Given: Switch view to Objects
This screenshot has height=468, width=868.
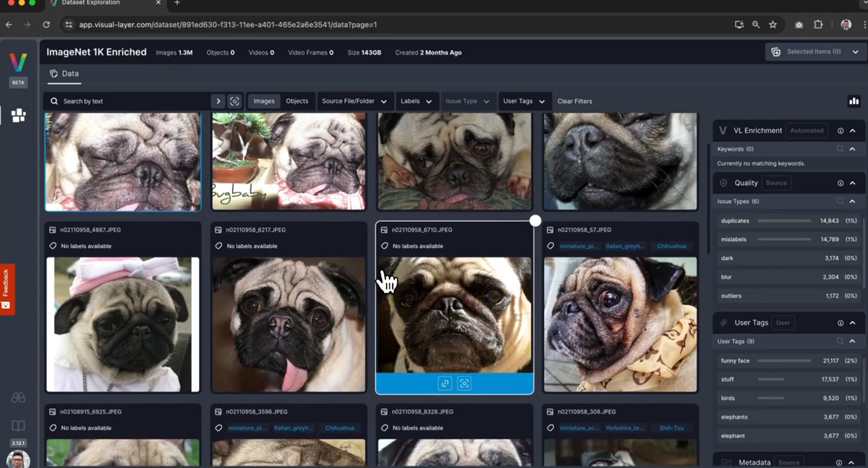Looking at the screenshot, I should pyautogui.click(x=297, y=101).
